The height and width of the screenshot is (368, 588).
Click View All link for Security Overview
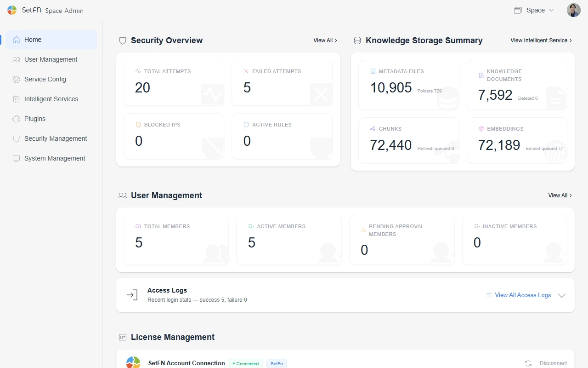click(325, 40)
